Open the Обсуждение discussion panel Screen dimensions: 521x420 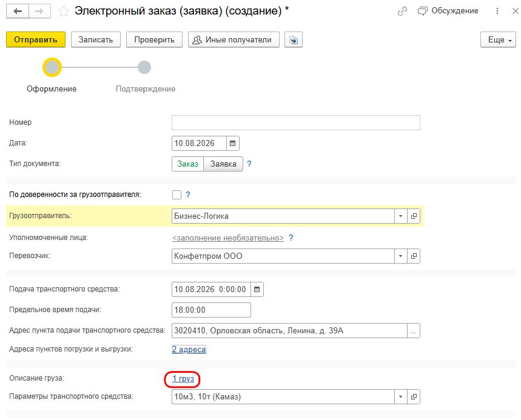pyautogui.click(x=448, y=11)
